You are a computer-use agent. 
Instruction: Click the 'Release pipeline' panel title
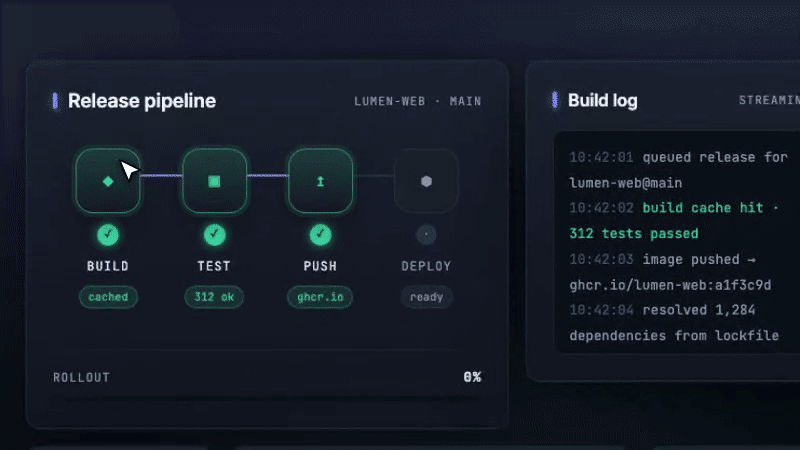142,101
